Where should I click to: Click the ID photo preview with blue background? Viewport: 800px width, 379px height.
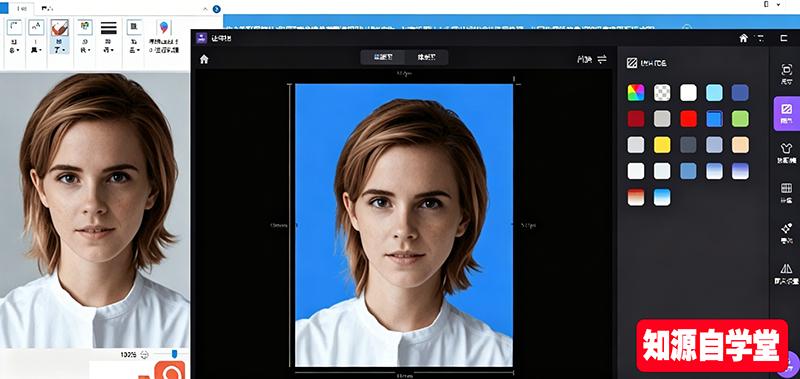click(x=404, y=225)
